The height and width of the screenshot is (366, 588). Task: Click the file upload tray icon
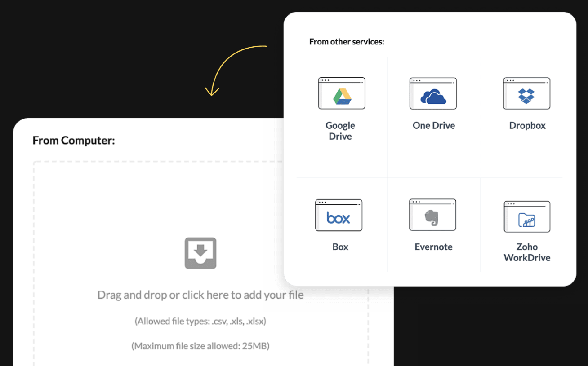200,253
